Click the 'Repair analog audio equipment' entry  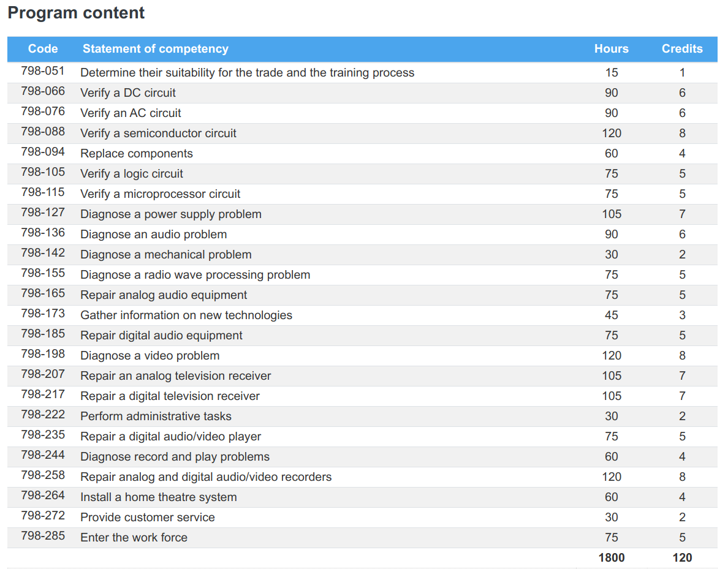pyautogui.click(x=164, y=295)
